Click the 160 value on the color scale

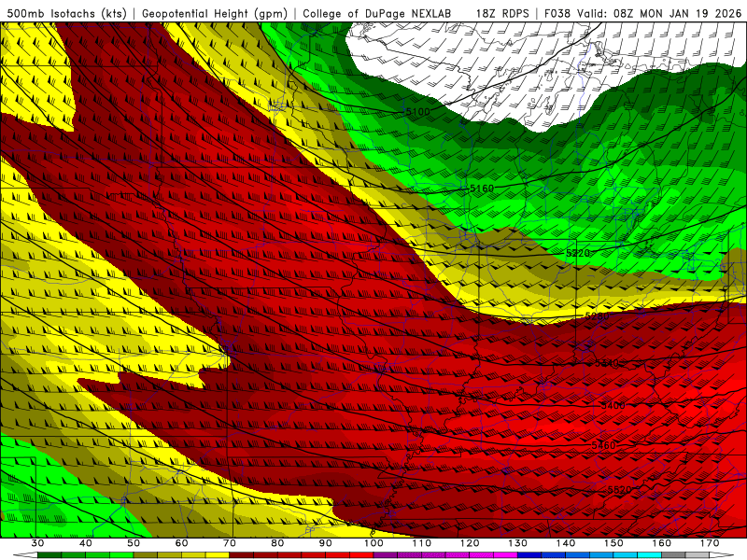662,543
